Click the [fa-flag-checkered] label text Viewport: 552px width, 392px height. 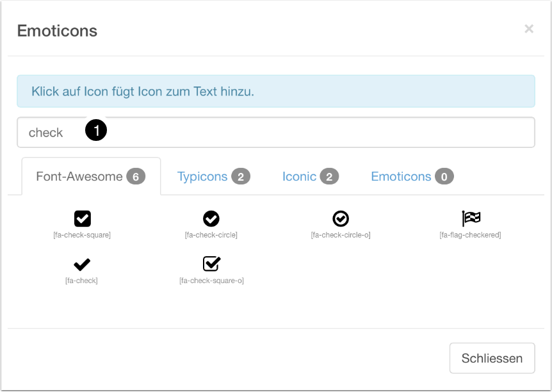point(470,235)
